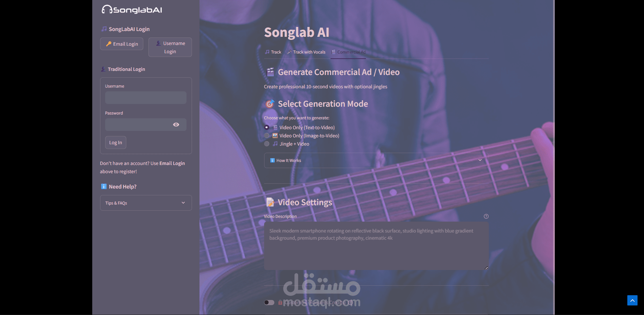
Task: Toggle the Customize switch at the bottom
Action: click(x=269, y=302)
